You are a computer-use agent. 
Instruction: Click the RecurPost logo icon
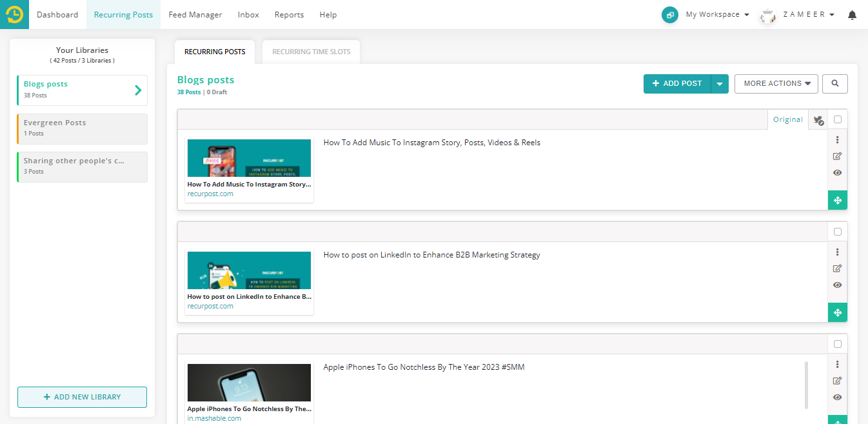(14, 14)
